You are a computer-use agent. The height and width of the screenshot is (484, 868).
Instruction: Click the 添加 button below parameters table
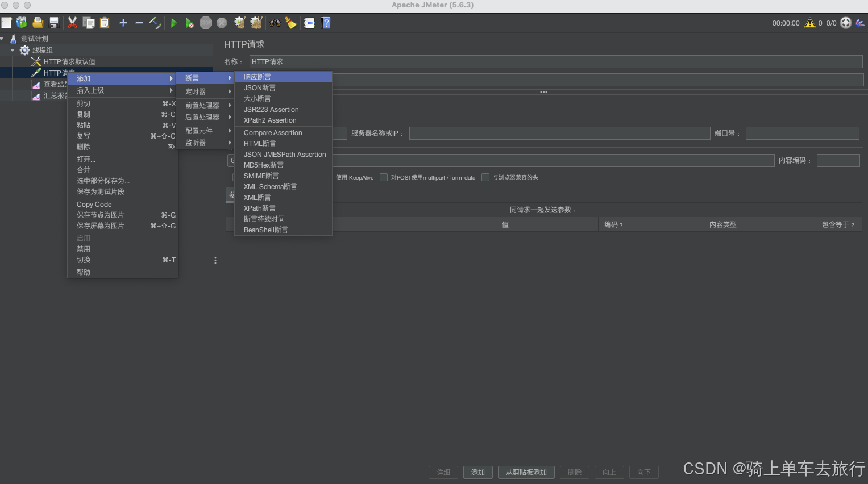coord(477,472)
